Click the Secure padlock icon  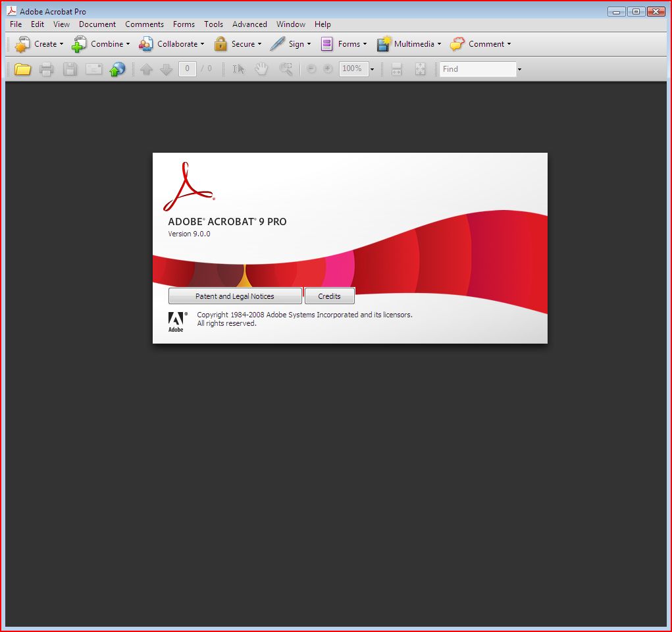(x=222, y=43)
